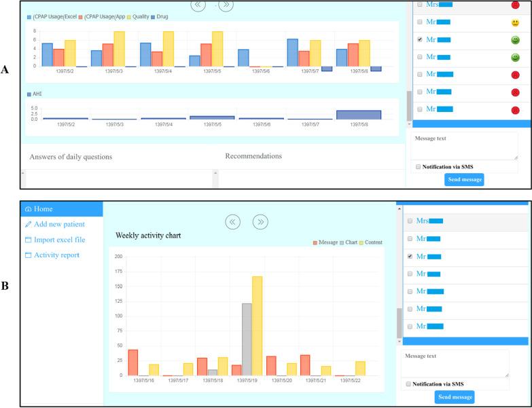Go to next week on Weekly activity chart
This screenshot has width=532, height=408.
point(262,222)
